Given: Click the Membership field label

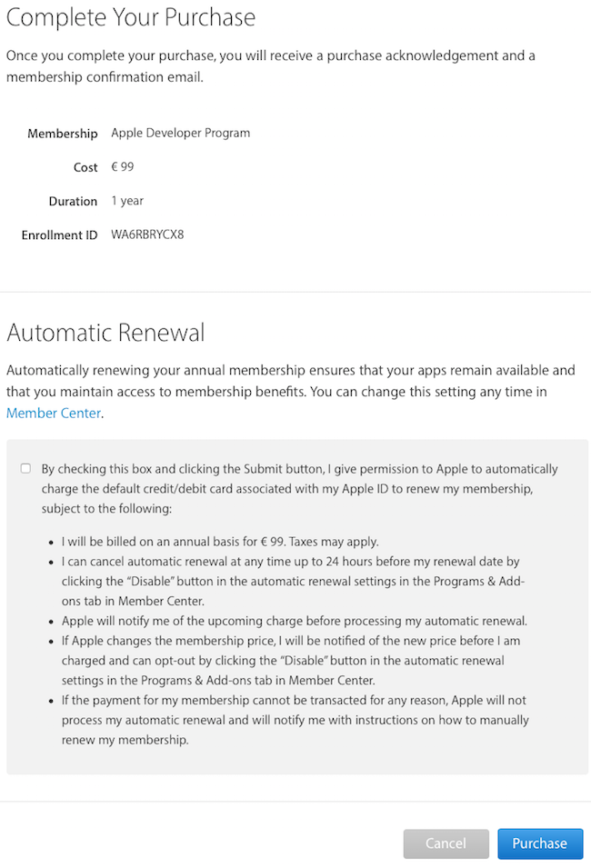Looking at the screenshot, I should (x=62, y=134).
